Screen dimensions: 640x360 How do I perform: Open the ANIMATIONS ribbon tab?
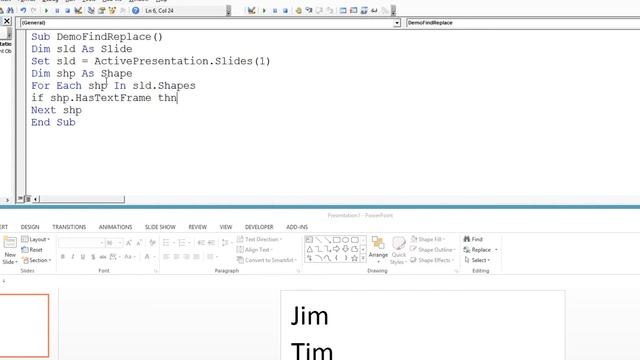pyautogui.click(x=116, y=227)
